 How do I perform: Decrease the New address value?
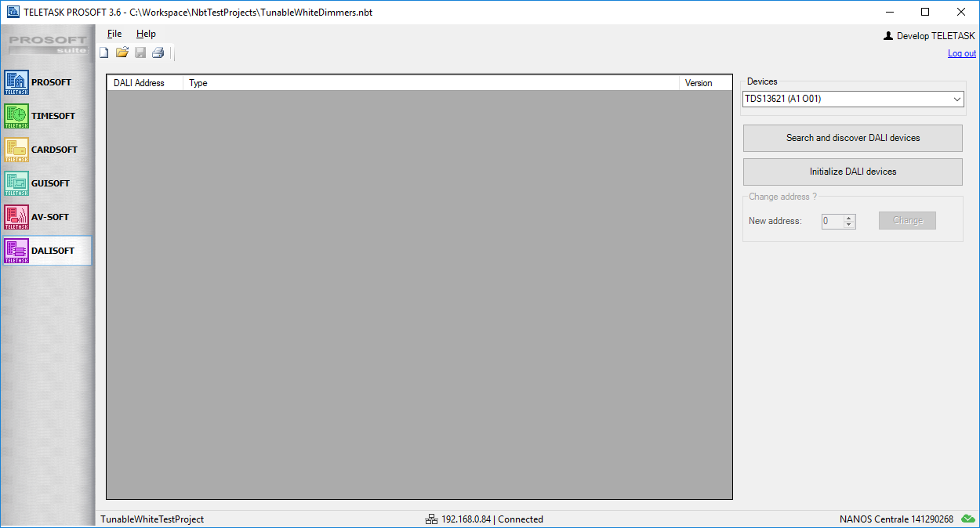tap(849, 225)
